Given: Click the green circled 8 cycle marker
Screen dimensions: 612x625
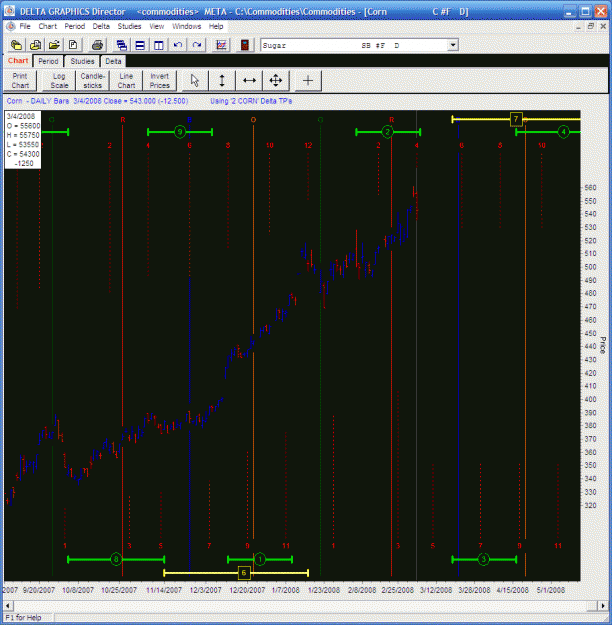Looking at the screenshot, I should click(116, 559).
